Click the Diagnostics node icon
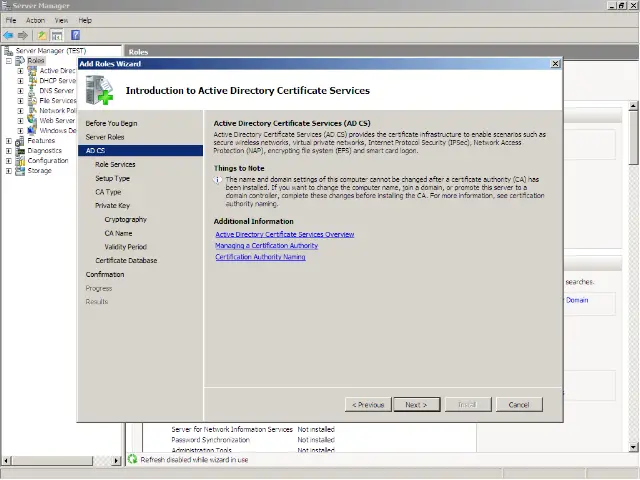 pyautogui.click(x=20, y=151)
